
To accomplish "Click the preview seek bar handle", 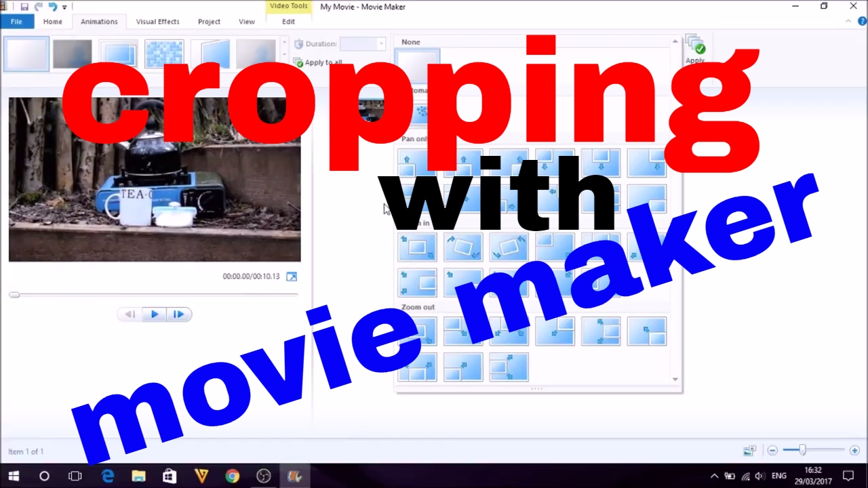I will click(x=14, y=295).
